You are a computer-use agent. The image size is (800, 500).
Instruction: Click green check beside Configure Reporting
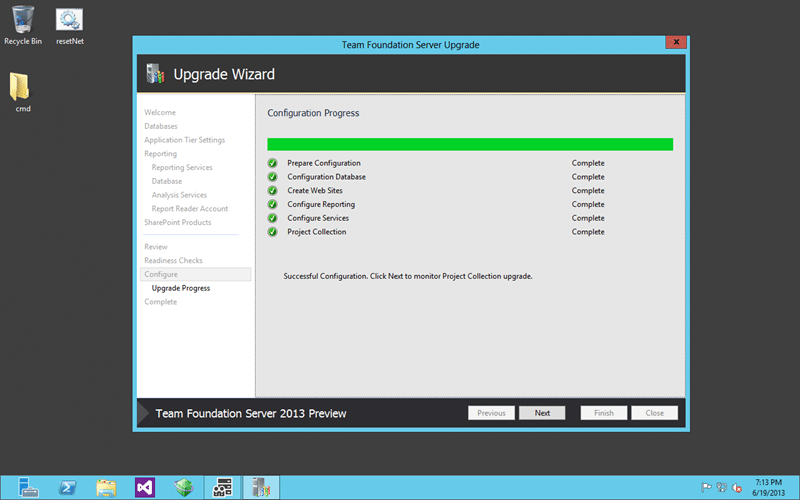[x=272, y=205]
